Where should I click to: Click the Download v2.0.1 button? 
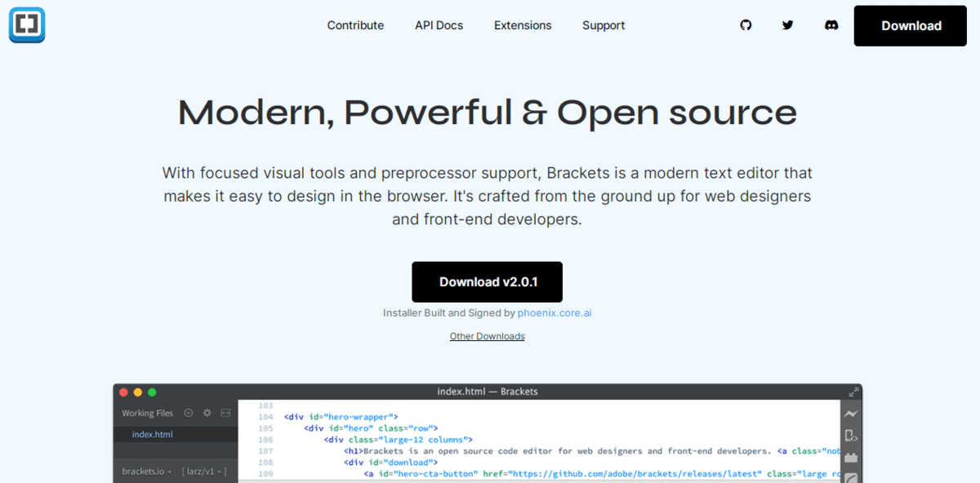488,282
